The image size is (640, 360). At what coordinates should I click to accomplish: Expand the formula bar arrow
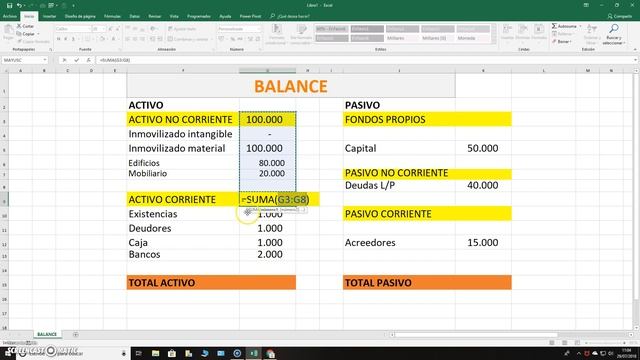[636, 60]
